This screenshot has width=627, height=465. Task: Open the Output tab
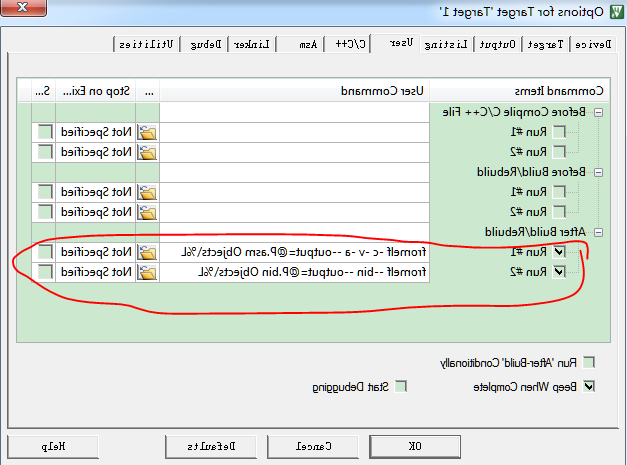coord(497,44)
